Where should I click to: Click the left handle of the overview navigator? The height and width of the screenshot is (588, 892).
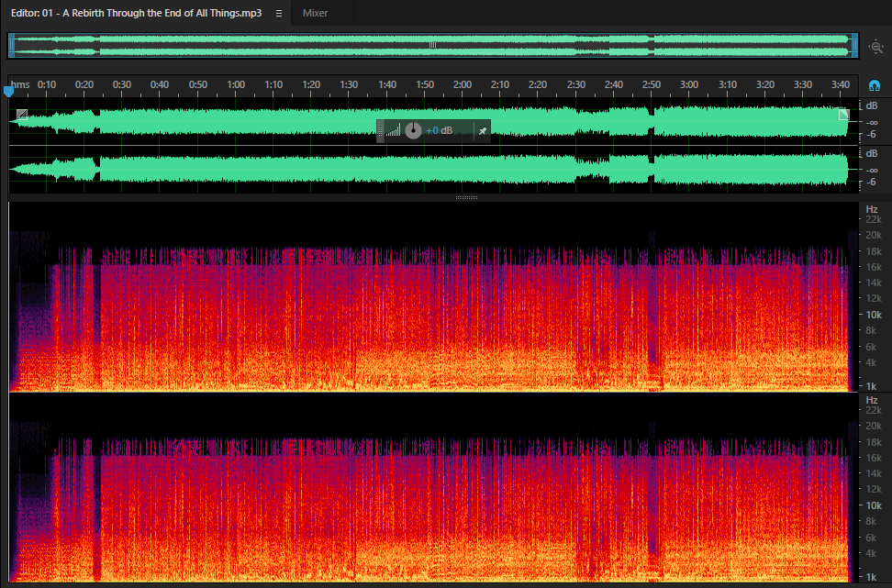(11, 46)
